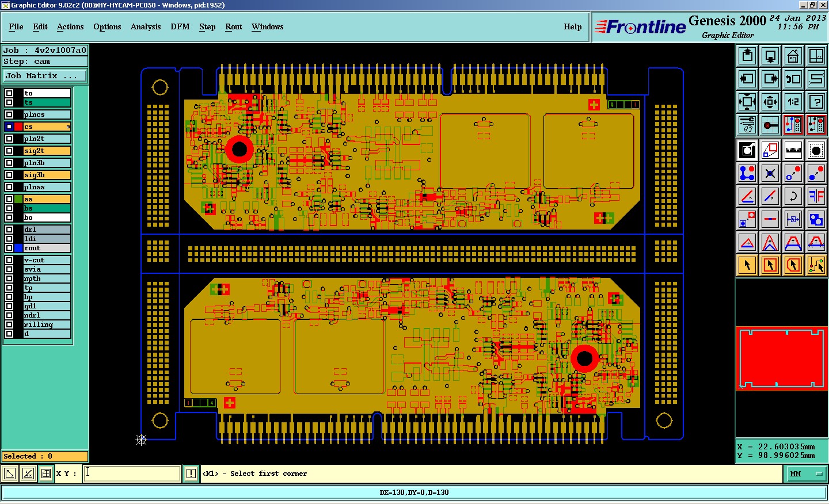
Task: Select the 'mpth' layer name
Action: pos(47,278)
